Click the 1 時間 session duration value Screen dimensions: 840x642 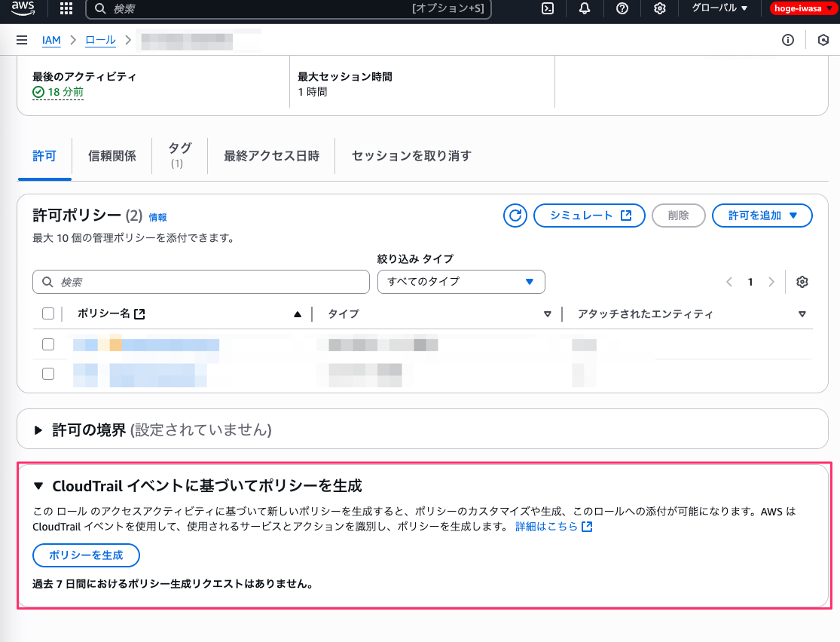coord(313,92)
